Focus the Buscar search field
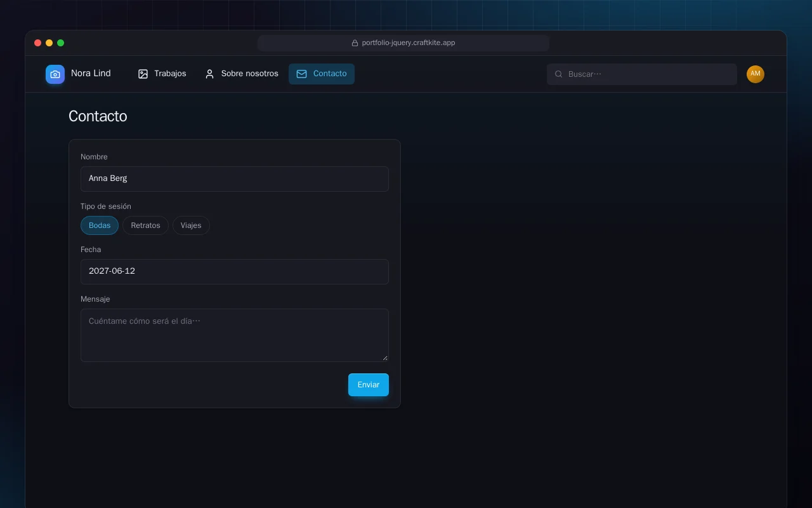812x508 pixels. point(642,74)
